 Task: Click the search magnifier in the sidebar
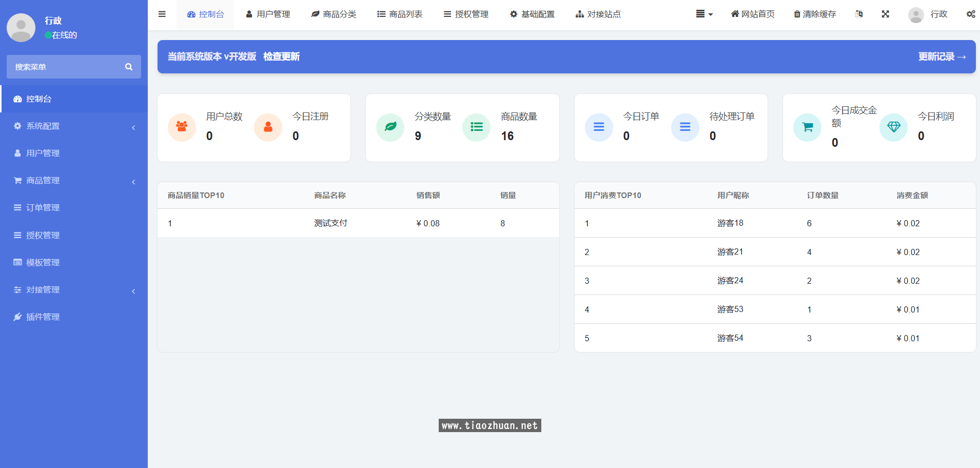point(129,66)
